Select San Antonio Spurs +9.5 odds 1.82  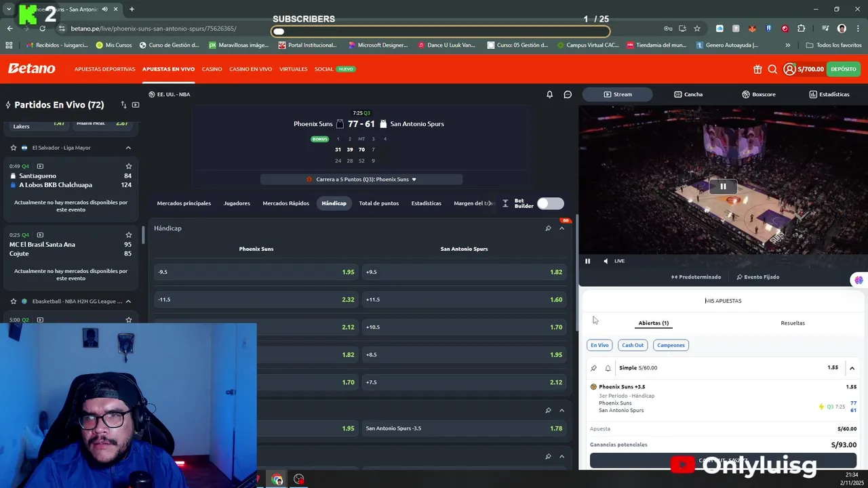[465, 272]
